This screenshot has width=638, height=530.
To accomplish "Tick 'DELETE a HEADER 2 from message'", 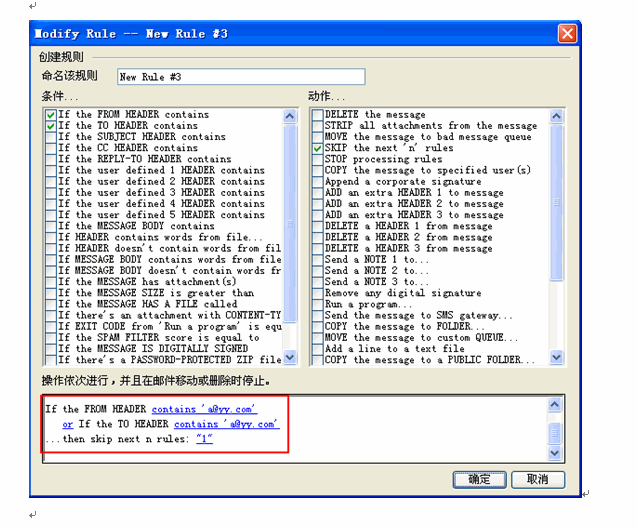I will (317, 238).
